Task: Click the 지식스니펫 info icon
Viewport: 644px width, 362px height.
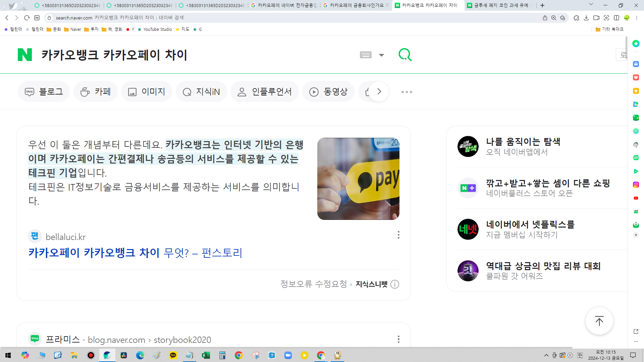Action: click(x=395, y=284)
